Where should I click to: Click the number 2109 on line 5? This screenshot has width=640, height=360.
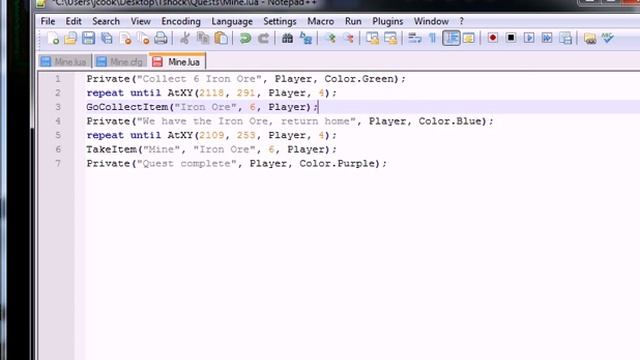(x=211, y=135)
